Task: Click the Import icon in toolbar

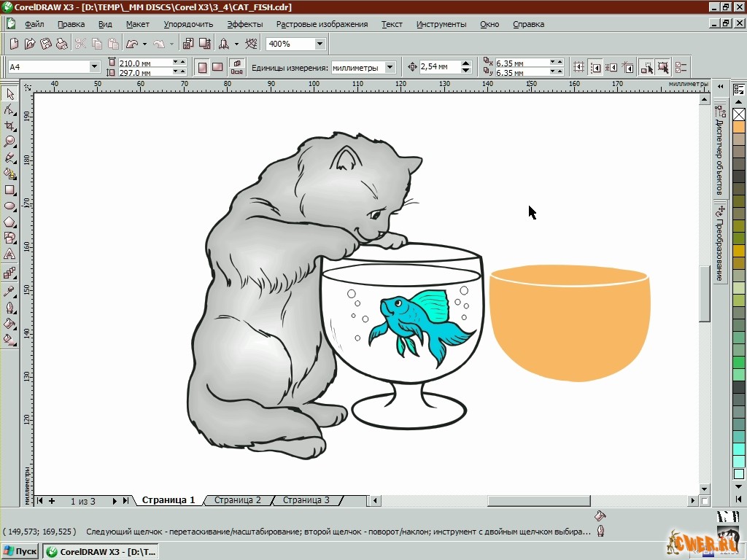Action: coord(187,44)
